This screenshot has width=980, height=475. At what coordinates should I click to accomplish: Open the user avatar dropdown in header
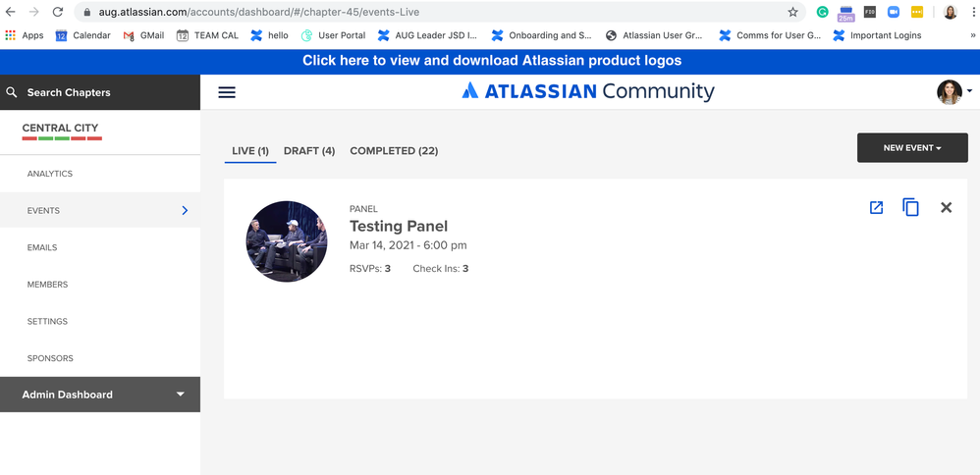pos(954,92)
